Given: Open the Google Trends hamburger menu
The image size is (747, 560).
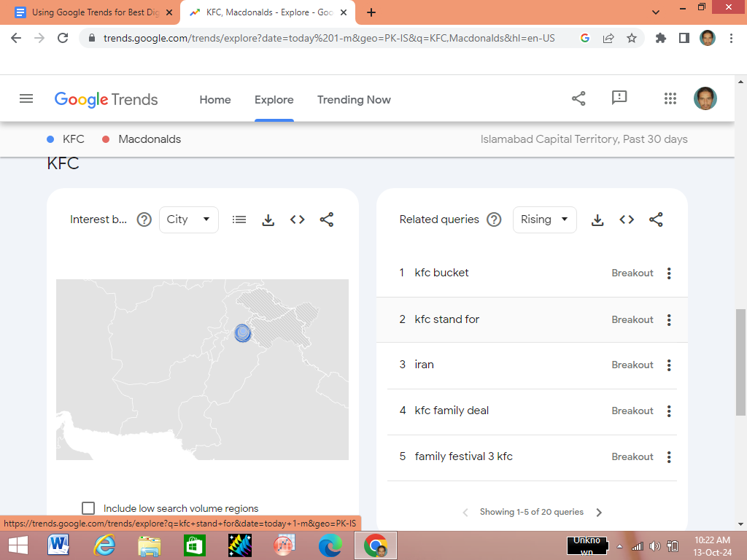Looking at the screenshot, I should (26, 99).
